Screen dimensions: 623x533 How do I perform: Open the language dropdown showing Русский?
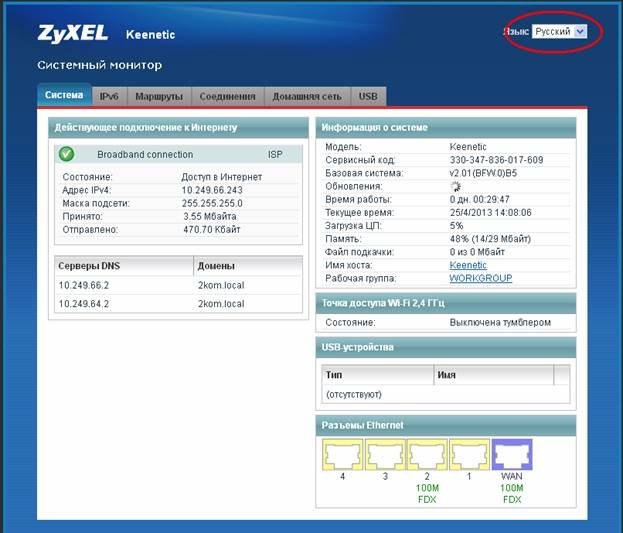pos(559,32)
